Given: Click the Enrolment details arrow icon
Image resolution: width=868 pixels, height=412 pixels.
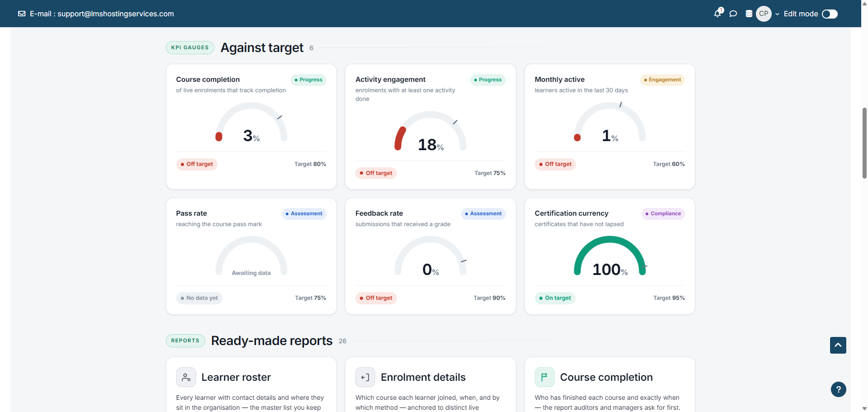Looking at the screenshot, I should coord(365,377).
